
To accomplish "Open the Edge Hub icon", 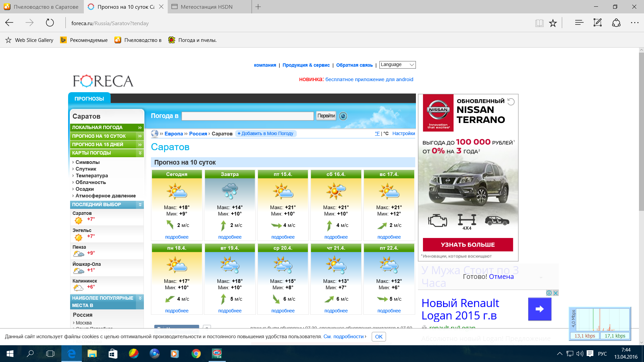I will pyautogui.click(x=579, y=23).
